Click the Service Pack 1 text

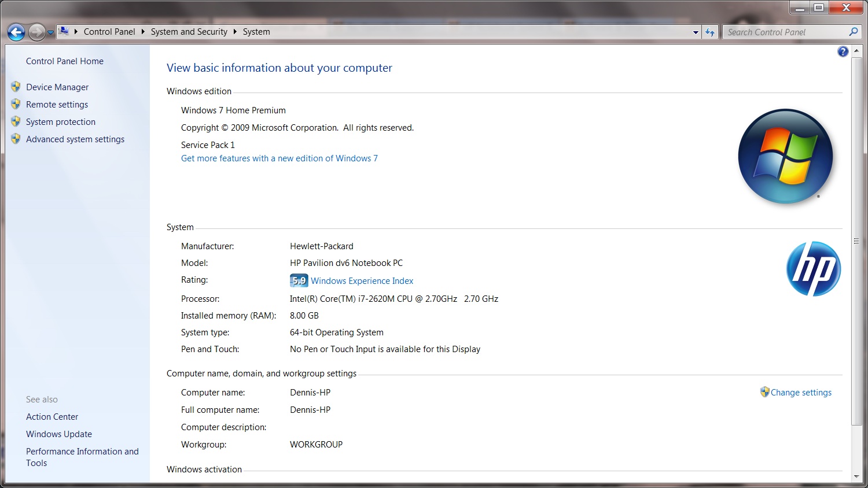(208, 145)
